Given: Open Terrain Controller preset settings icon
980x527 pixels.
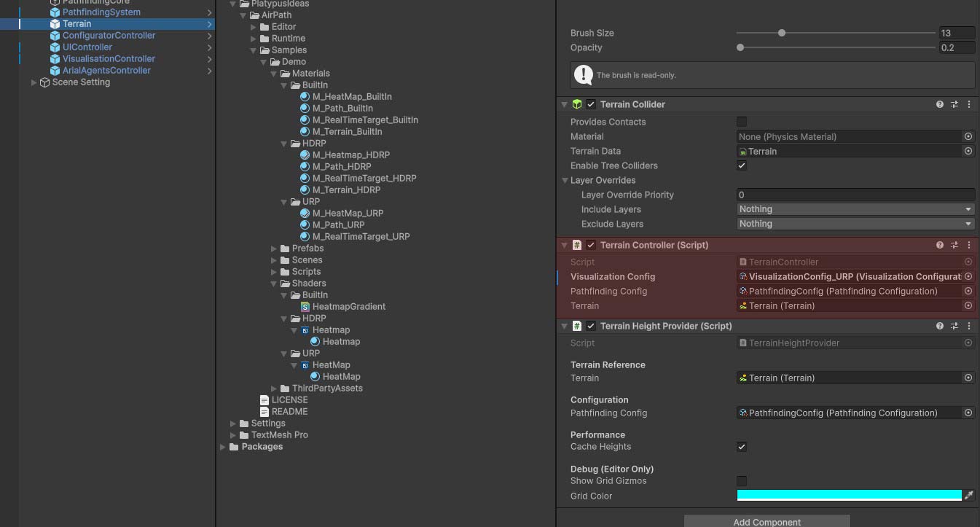Looking at the screenshot, I should [954, 245].
